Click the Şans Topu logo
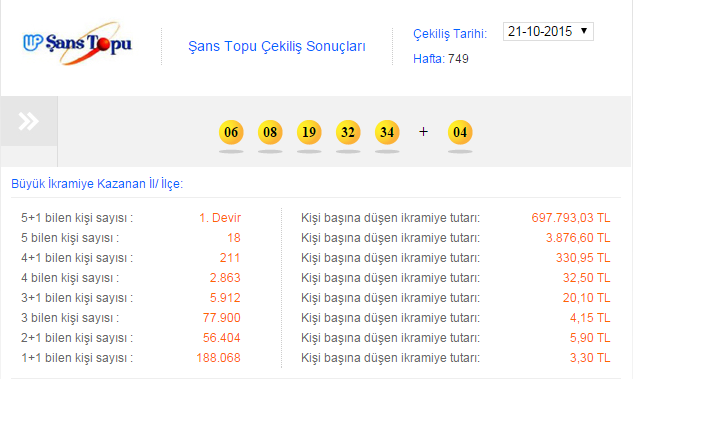The image size is (713, 421). click(77, 43)
